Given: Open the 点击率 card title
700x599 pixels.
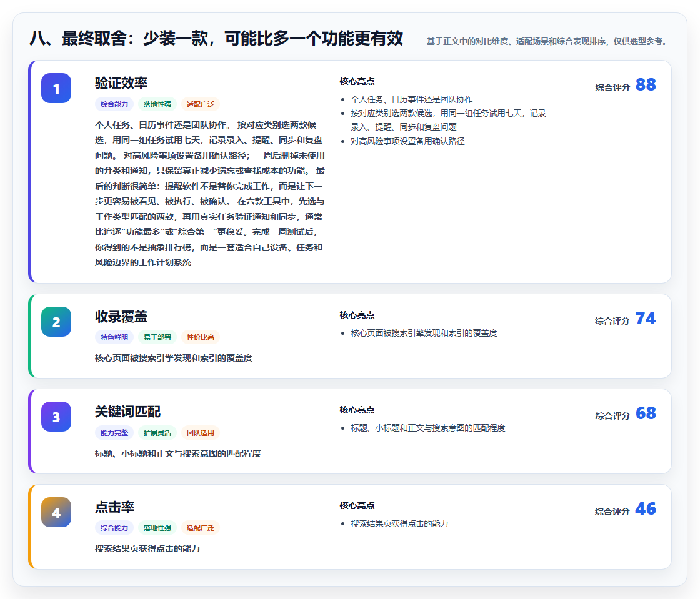Looking at the screenshot, I should (x=115, y=507).
